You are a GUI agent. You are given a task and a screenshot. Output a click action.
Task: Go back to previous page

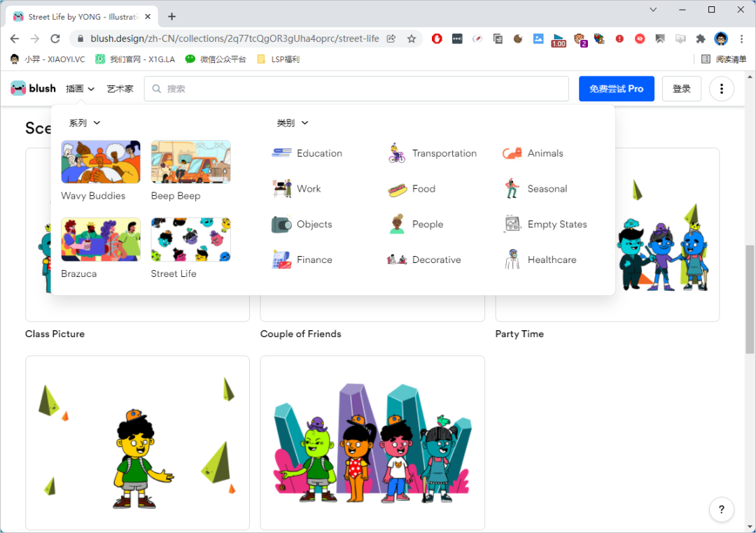coord(15,38)
